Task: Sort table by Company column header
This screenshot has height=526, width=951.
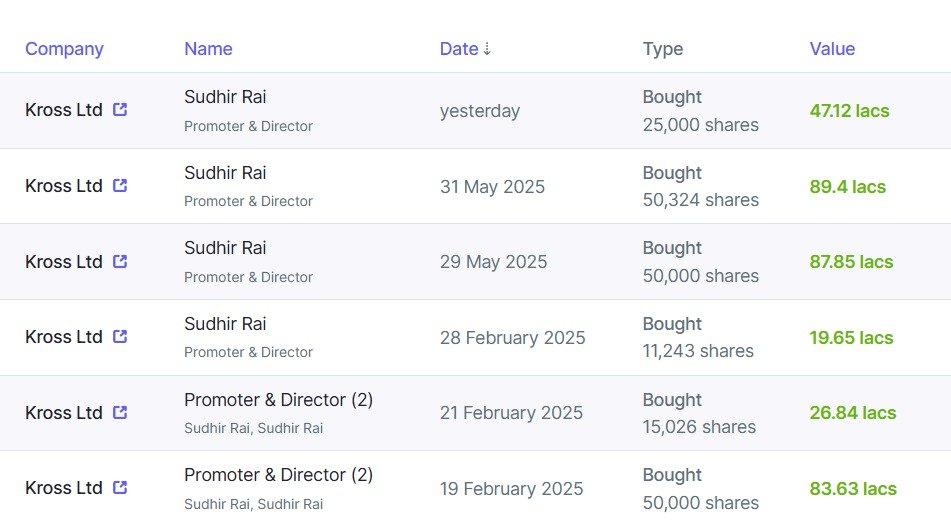Action: coord(64,49)
